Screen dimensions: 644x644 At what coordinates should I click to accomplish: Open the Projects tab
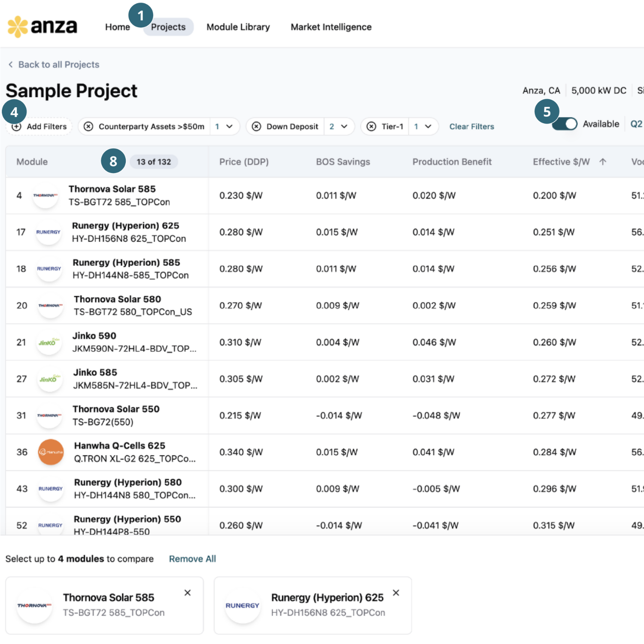point(168,27)
